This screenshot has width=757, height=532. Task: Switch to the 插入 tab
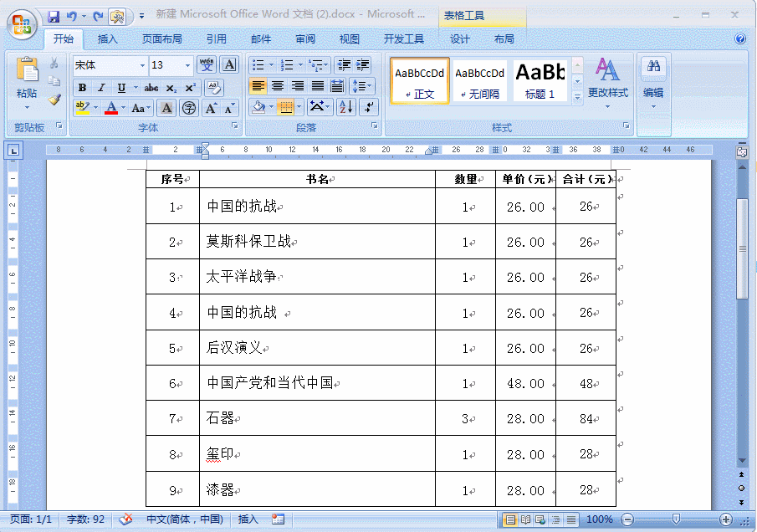(x=107, y=39)
